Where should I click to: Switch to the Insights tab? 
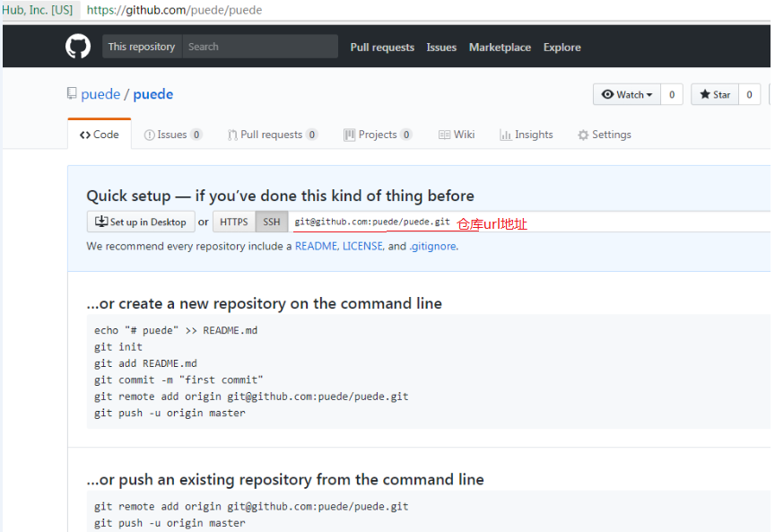[x=527, y=135]
